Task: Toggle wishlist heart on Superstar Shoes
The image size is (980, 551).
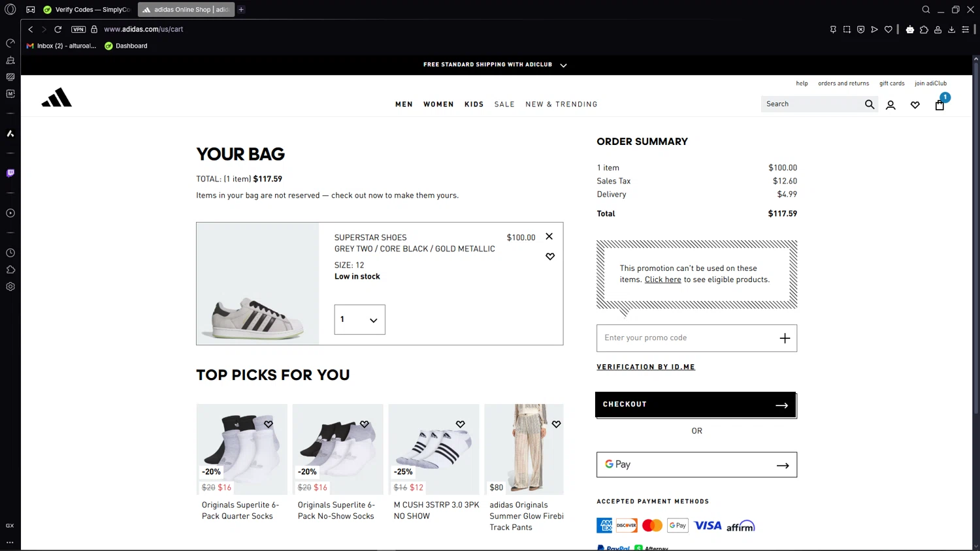Action: pos(550,257)
